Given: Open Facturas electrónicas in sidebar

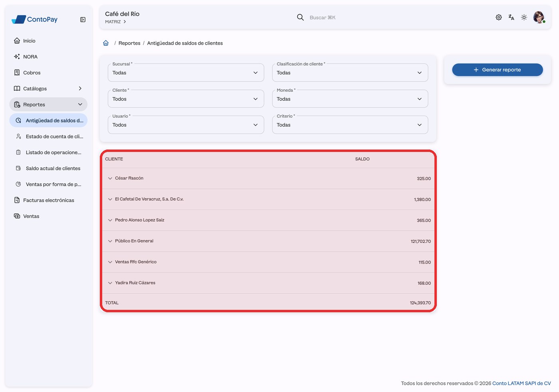Looking at the screenshot, I should pos(48,200).
